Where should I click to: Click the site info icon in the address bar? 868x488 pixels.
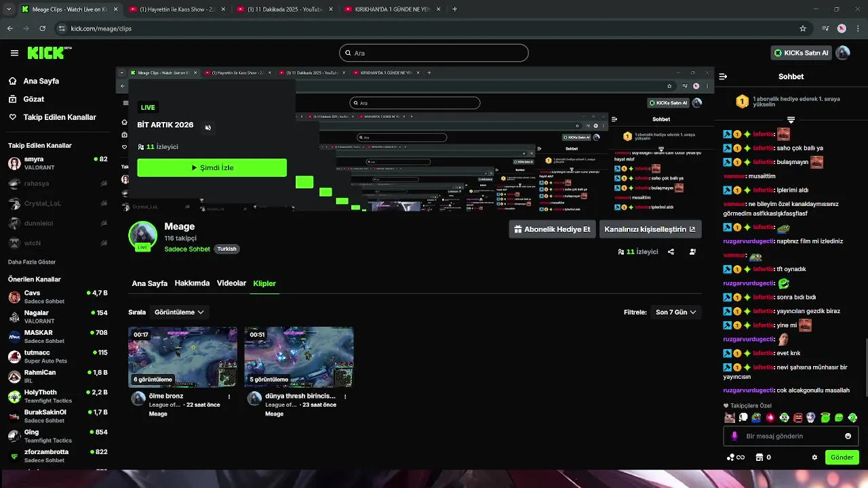tap(62, 28)
